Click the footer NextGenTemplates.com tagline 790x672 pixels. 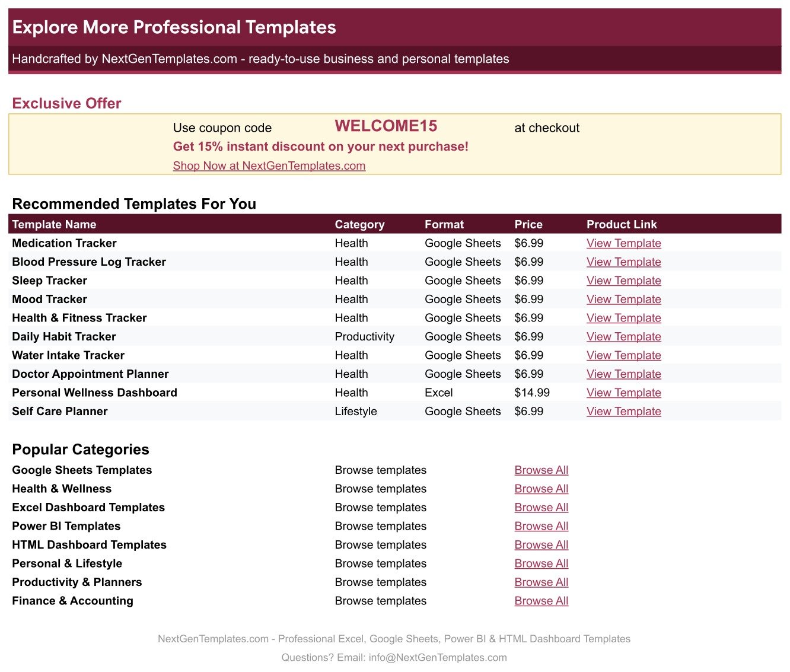coord(394,639)
